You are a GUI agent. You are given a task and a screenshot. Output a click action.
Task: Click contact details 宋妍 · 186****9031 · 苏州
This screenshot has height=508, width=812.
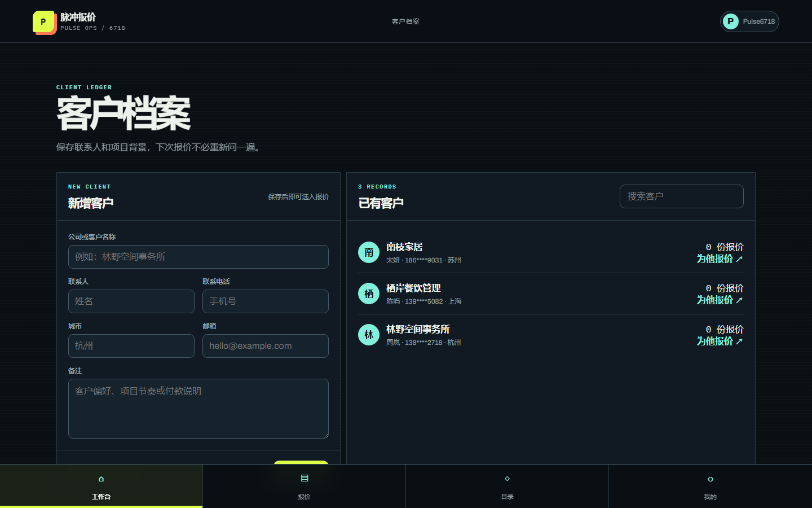point(423,260)
